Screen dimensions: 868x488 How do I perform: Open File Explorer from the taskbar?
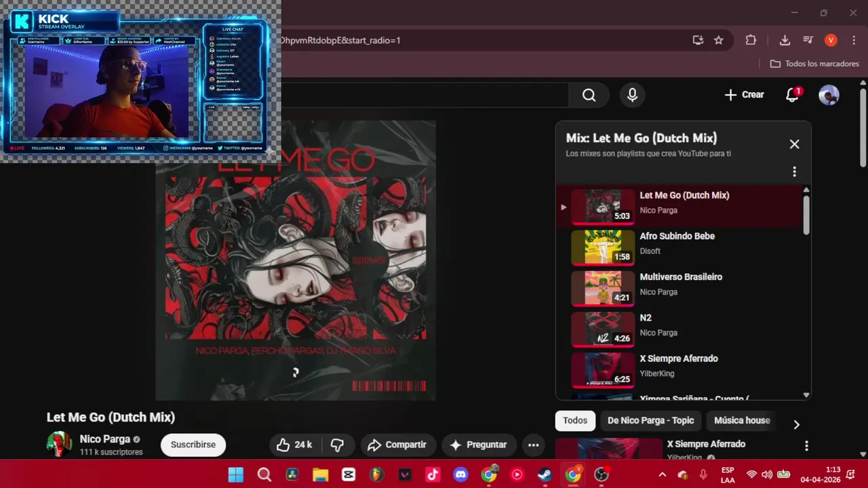click(x=320, y=474)
